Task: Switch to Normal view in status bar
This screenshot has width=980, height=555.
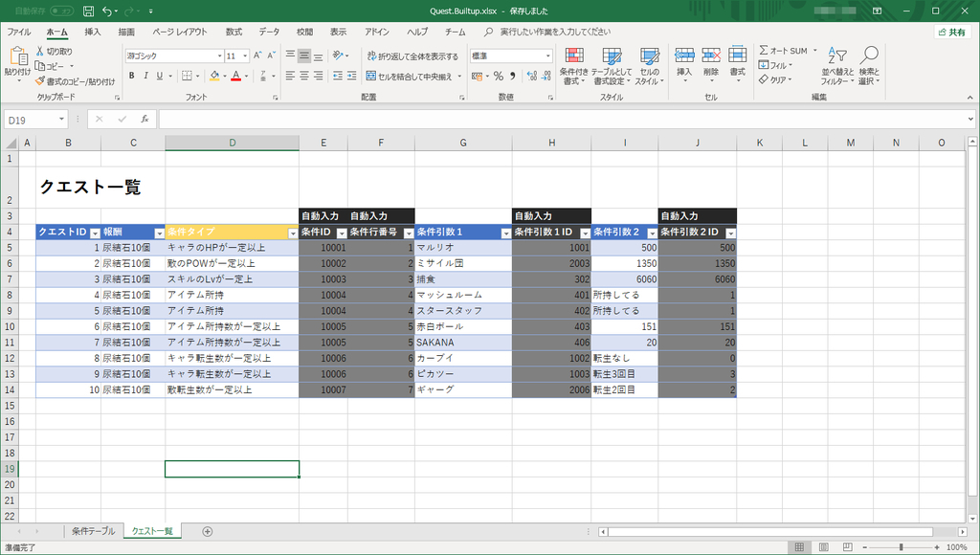Action: pyautogui.click(x=799, y=547)
